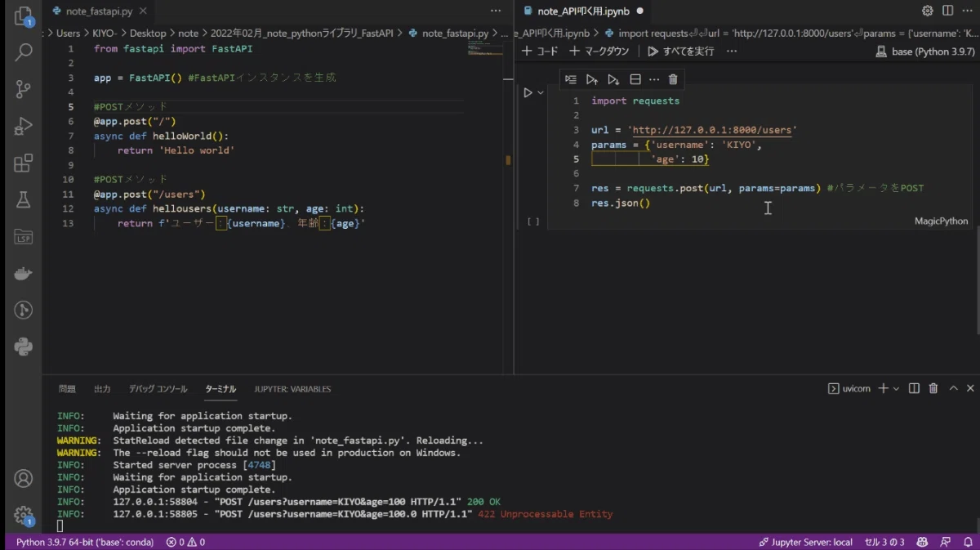
Task: Open the LSP sidebar icon
Action: [23, 237]
